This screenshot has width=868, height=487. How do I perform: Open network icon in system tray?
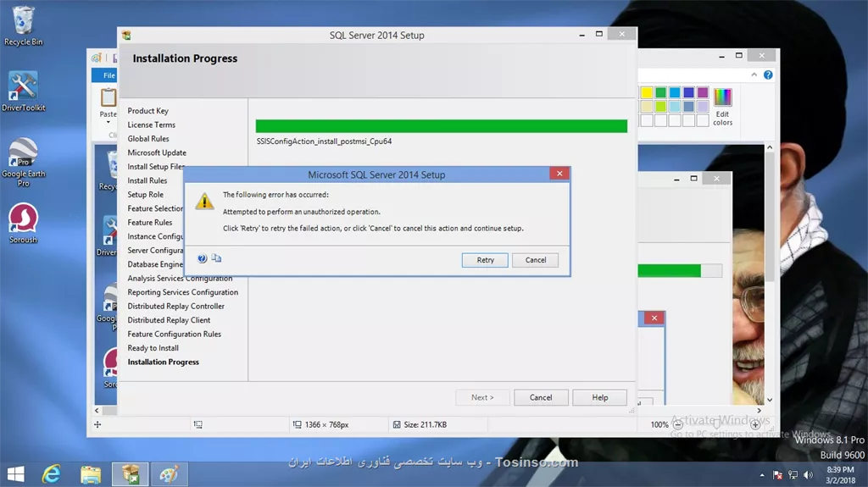point(793,475)
